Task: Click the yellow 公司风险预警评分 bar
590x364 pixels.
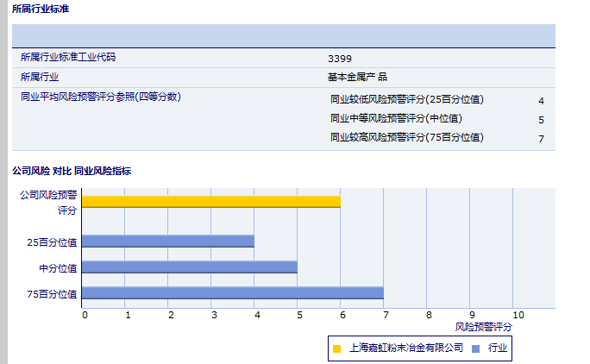Action: click(x=211, y=202)
